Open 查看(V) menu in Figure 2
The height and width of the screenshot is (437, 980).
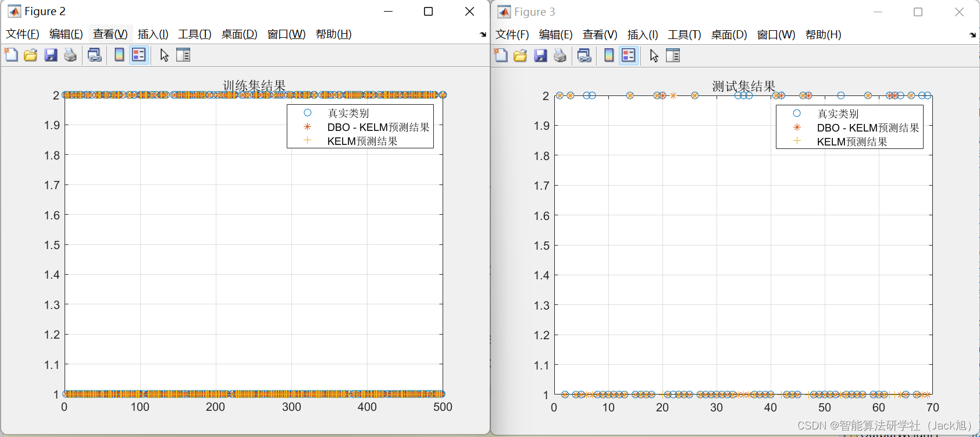111,34
